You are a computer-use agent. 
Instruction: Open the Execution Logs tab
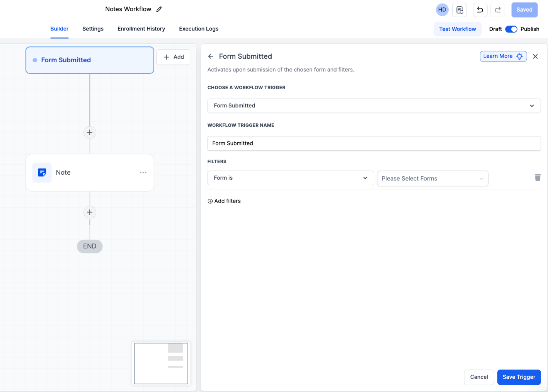199,29
